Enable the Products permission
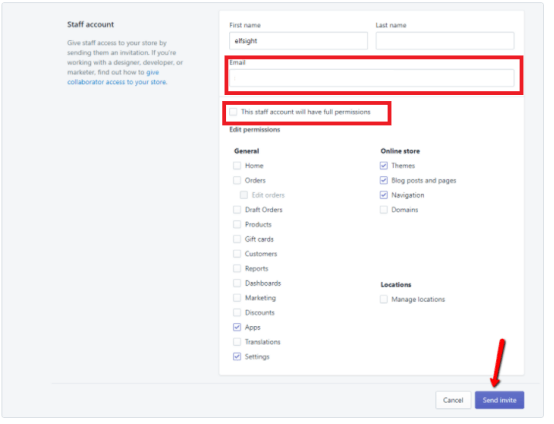 237,225
